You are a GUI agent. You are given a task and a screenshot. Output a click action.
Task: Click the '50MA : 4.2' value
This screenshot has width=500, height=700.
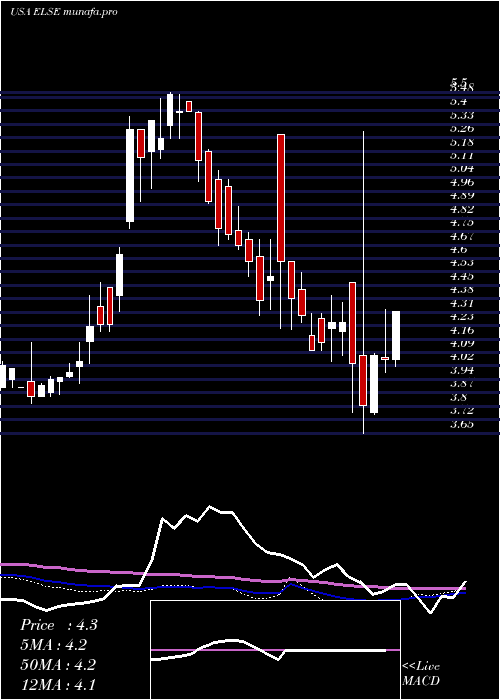point(57,665)
